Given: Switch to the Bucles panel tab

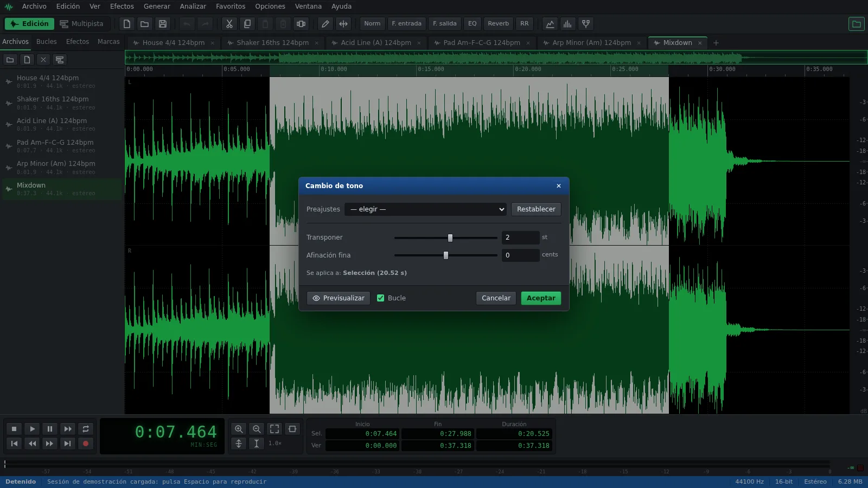Looking at the screenshot, I should point(47,42).
